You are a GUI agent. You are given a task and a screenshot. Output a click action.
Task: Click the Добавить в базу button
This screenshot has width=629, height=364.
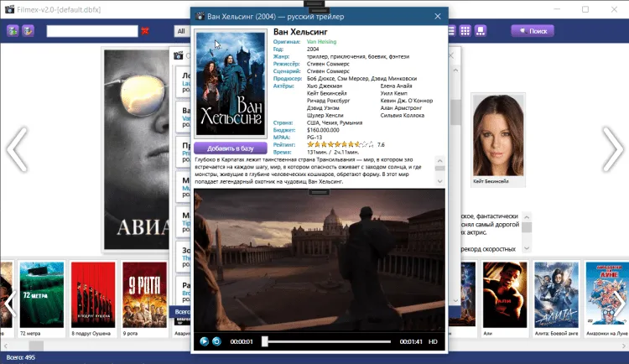tap(231, 148)
